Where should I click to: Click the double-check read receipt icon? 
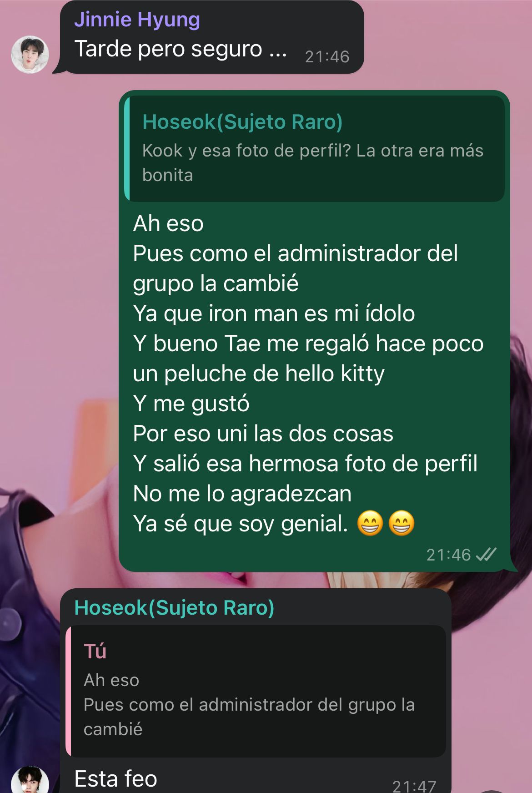(486, 555)
